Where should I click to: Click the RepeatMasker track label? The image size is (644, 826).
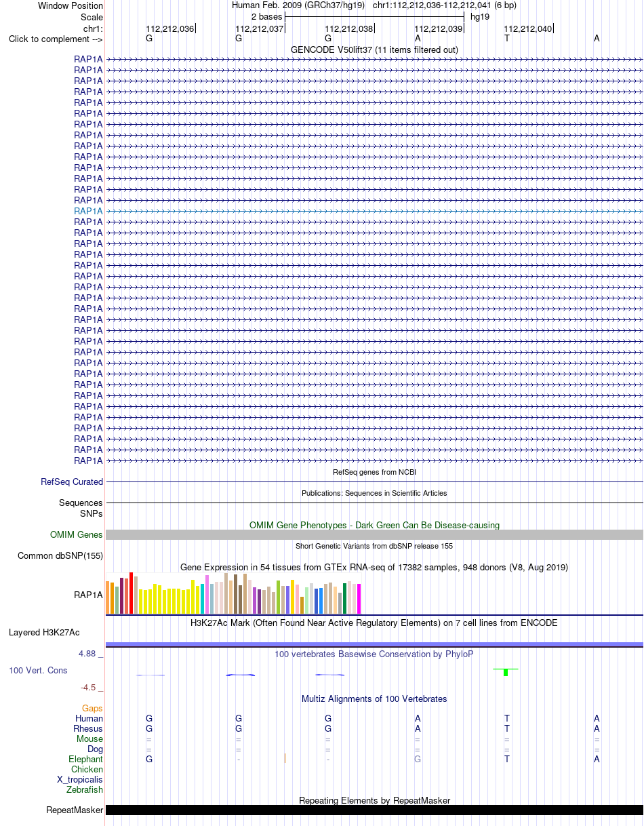coord(75,810)
